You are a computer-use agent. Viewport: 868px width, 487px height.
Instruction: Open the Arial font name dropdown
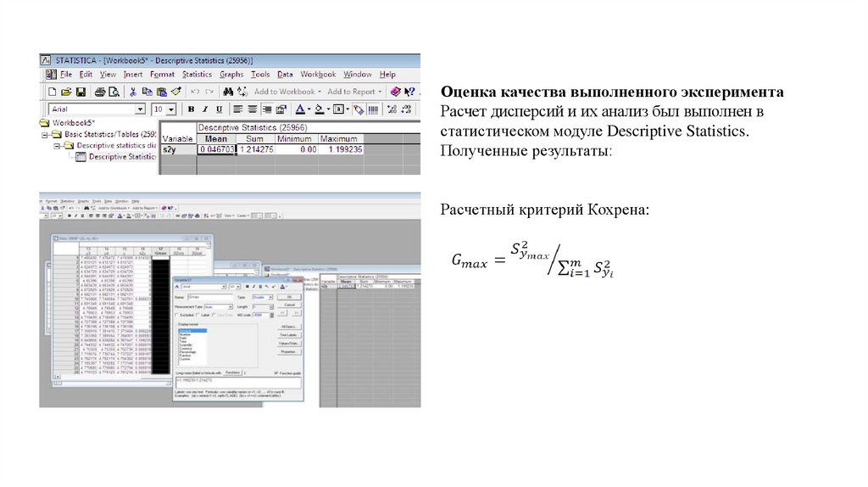[141, 109]
